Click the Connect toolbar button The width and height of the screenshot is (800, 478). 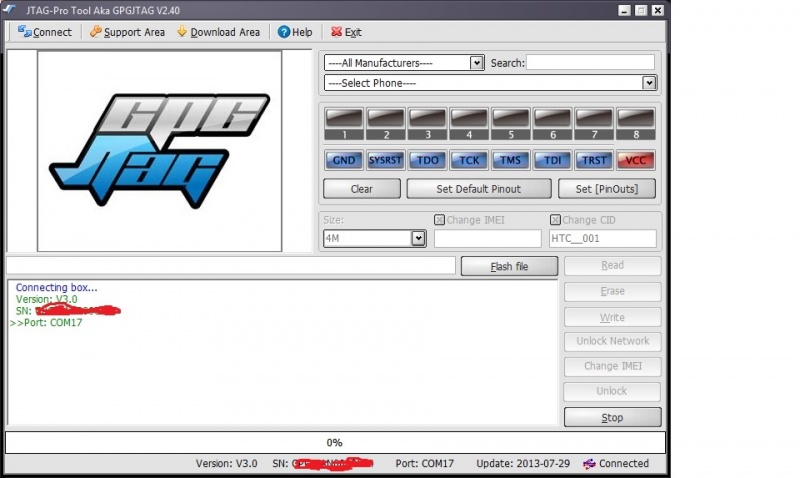(x=45, y=32)
